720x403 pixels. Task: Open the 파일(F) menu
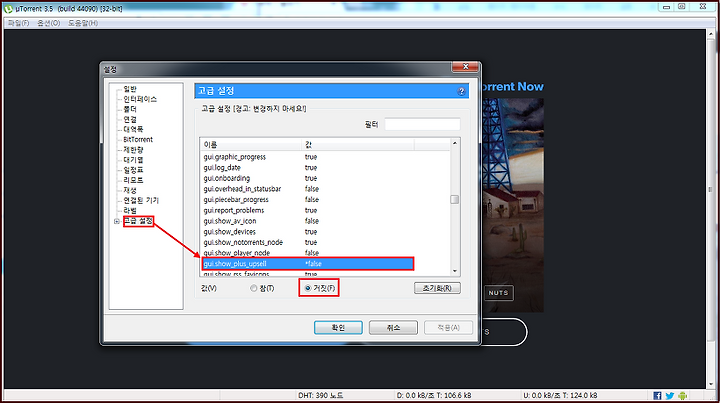18,23
